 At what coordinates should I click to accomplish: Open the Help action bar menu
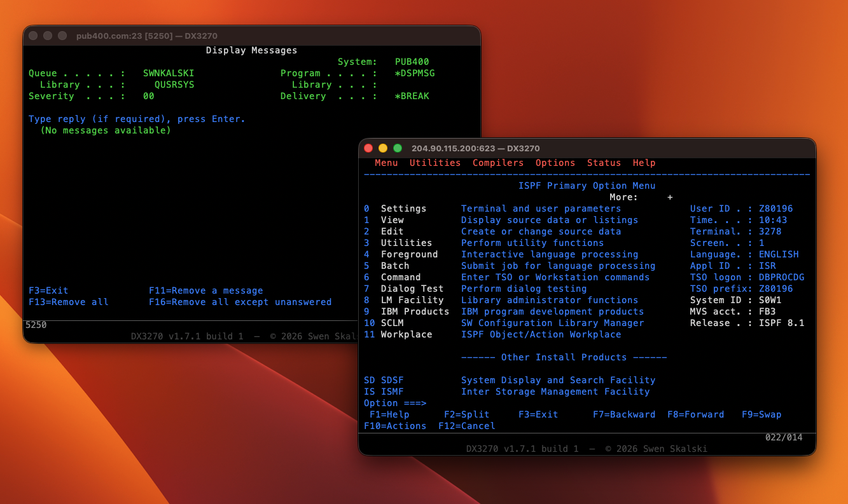pos(644,163)
